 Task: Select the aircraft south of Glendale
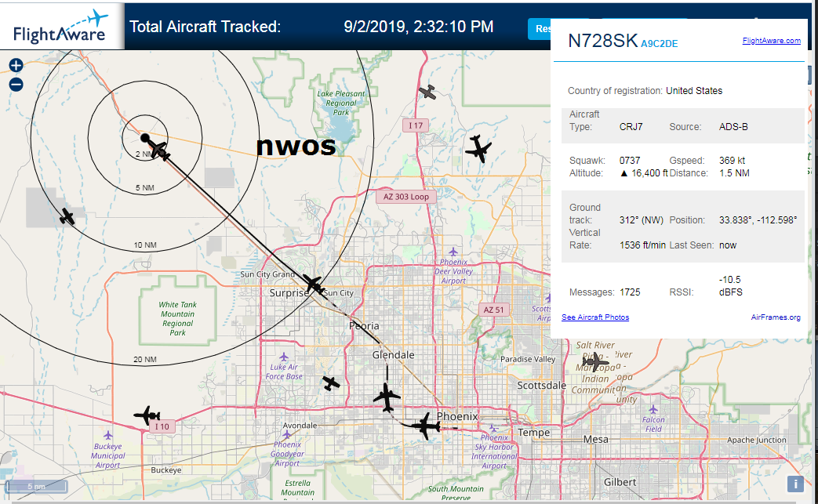pos(387,397)
